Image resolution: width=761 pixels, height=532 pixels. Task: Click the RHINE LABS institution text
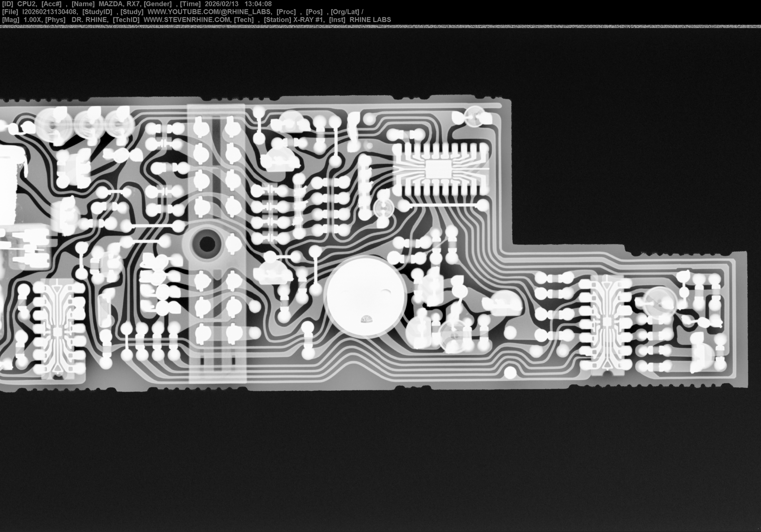pos(370,20)
